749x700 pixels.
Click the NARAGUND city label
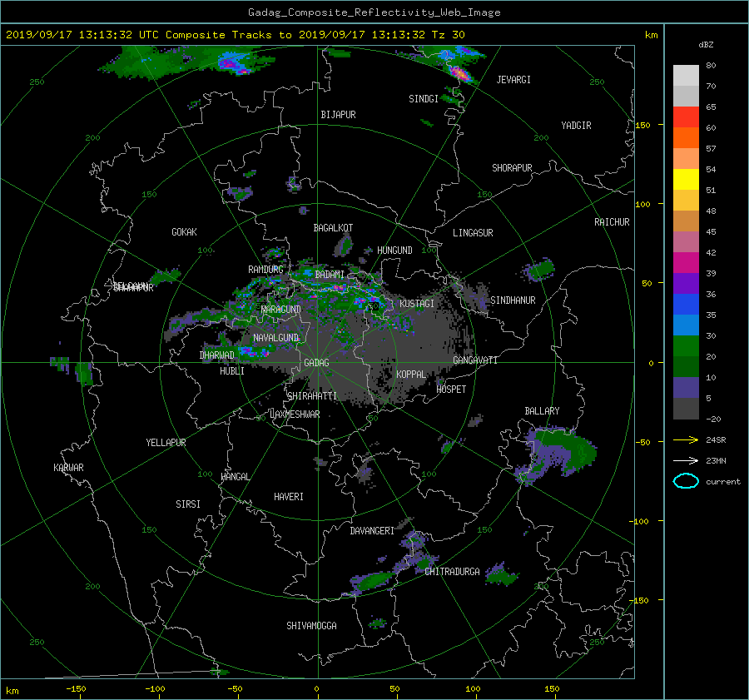(281, 310)
